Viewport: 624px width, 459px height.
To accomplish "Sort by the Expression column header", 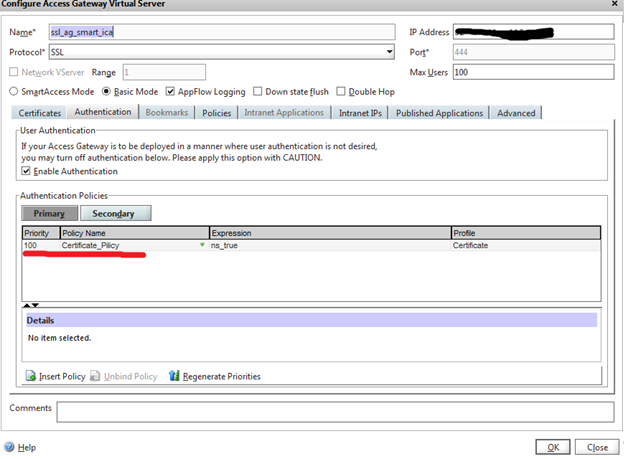I will pos(330,233).
